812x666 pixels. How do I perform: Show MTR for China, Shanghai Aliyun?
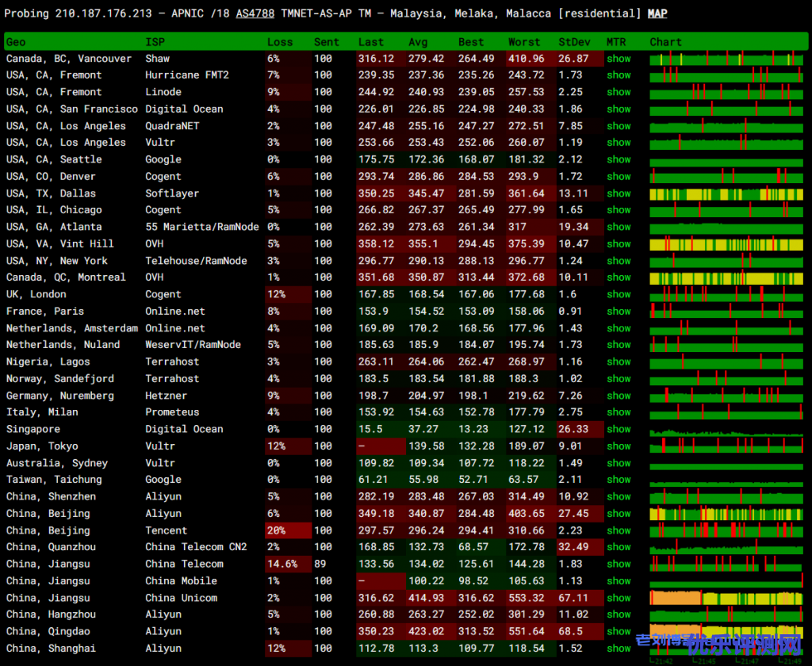point(619,649)
